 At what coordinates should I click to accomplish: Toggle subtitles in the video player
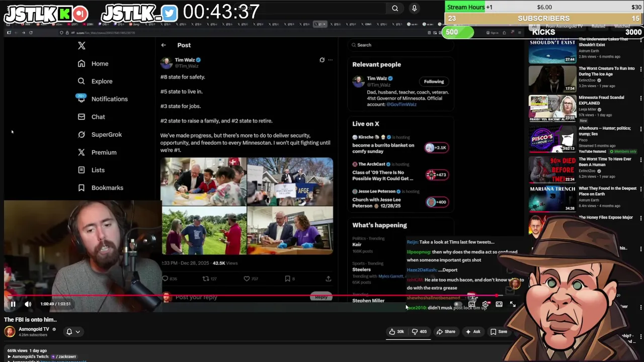coord(471,304)
